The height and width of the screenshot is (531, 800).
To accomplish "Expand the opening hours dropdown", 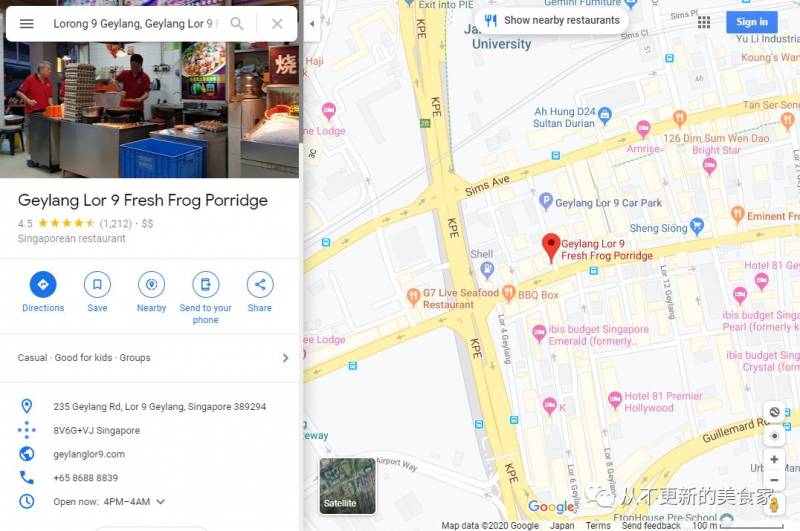I will click(x=161, y=502).
